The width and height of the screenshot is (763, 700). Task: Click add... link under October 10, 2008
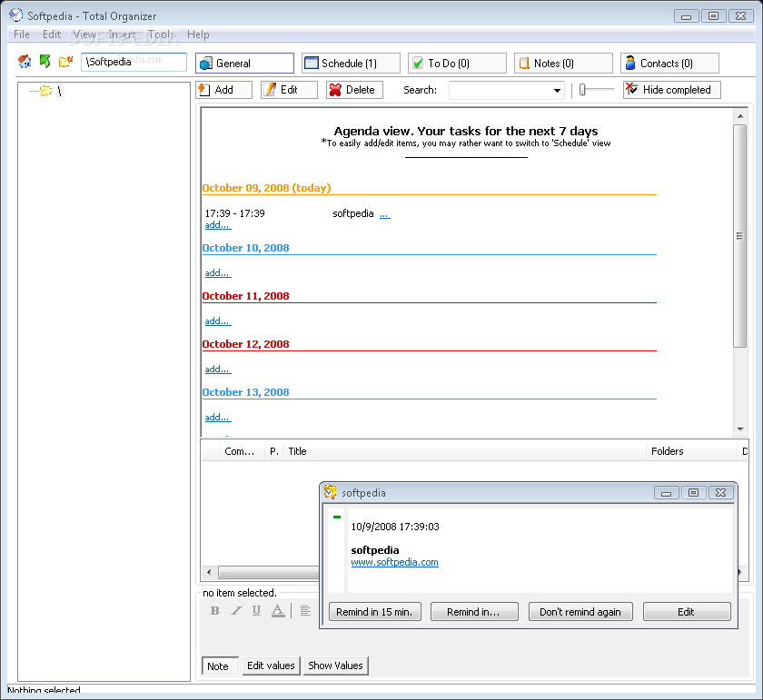[x=217, y=273]
